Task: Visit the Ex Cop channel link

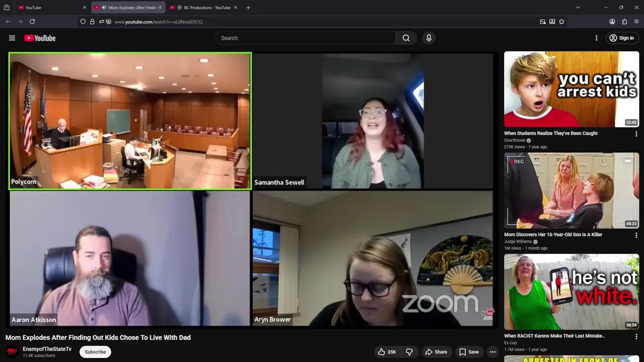Action: tap(510, 343)
